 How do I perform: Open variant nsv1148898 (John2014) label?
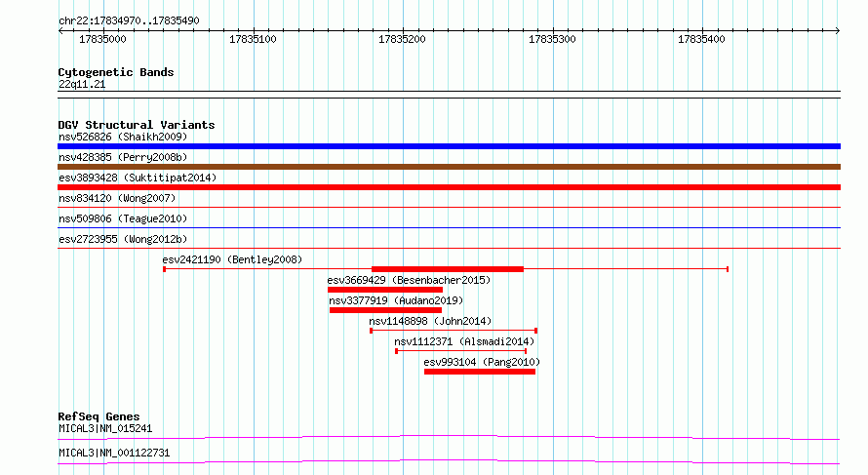(x=430, y=321)
